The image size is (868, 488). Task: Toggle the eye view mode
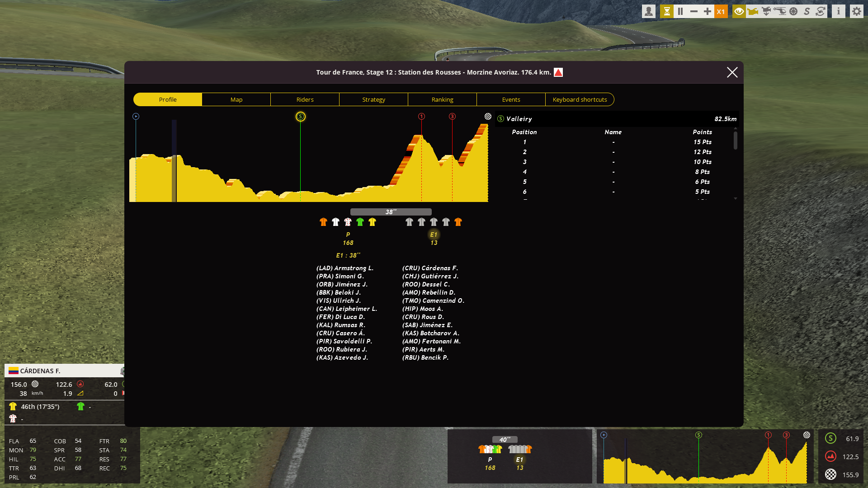point(739,11)
